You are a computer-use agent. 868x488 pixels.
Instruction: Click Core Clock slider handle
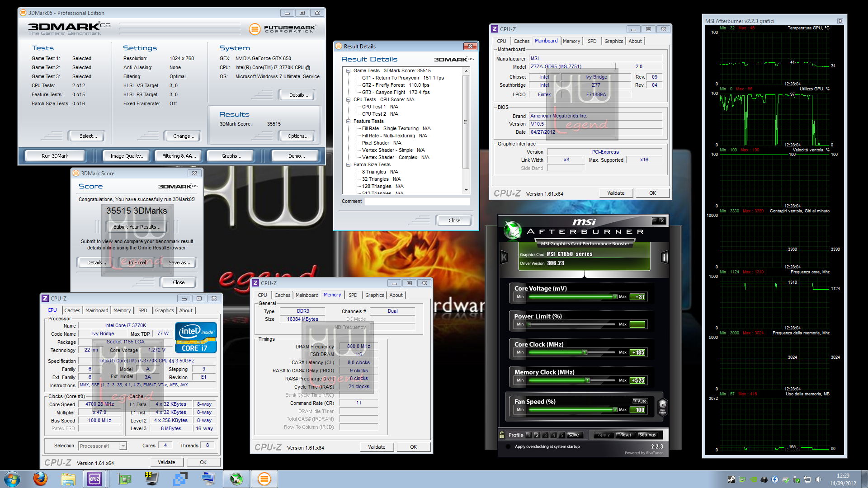point(585,352)
